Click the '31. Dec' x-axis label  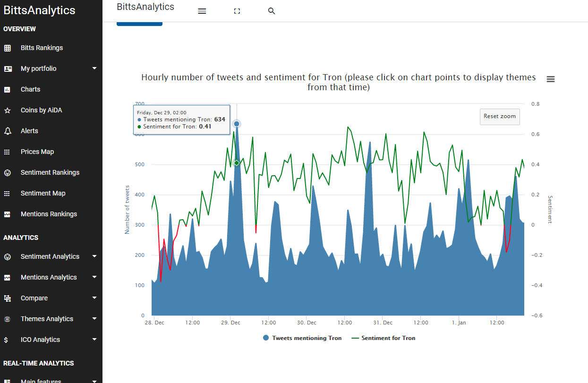click(383, 323)
